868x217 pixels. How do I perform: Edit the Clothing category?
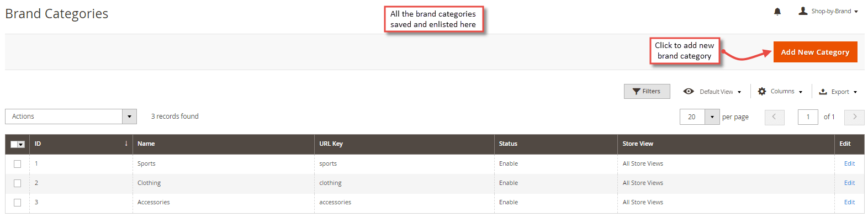[x=849, y=183]
